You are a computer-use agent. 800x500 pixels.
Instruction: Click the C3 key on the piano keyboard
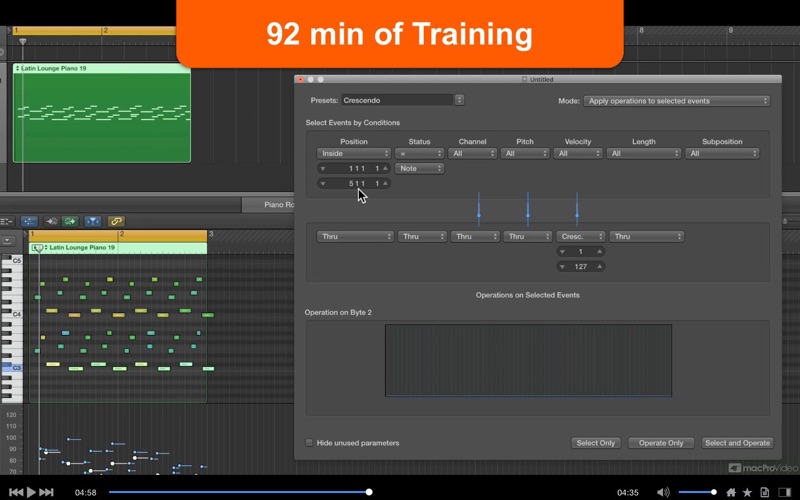12,367
